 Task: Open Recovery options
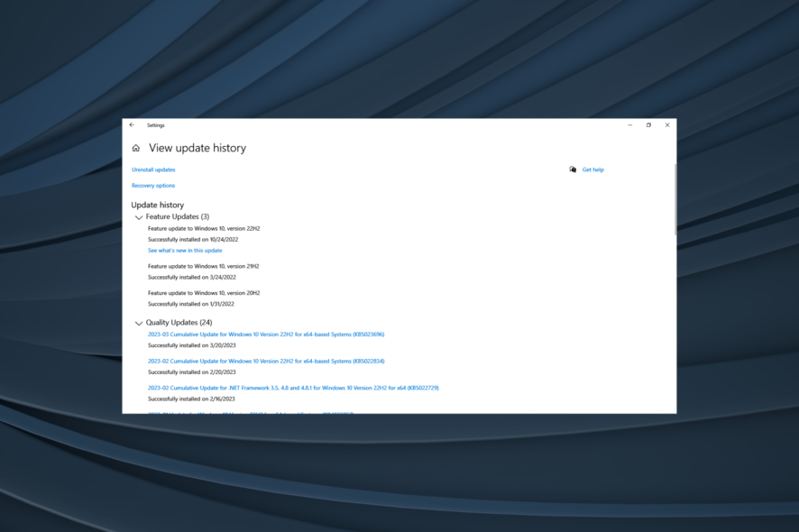pyautogui.click(x=153, y=186)
